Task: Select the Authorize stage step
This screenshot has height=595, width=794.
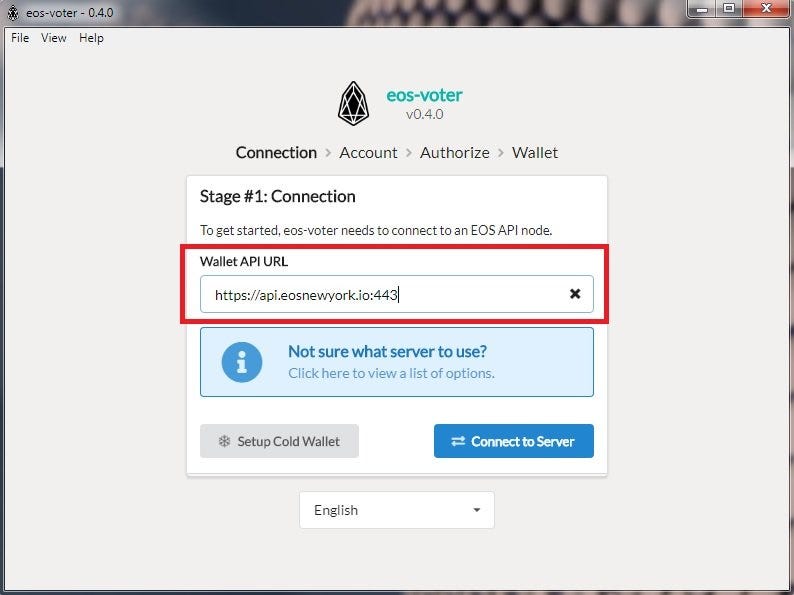Action: [455, 152]
